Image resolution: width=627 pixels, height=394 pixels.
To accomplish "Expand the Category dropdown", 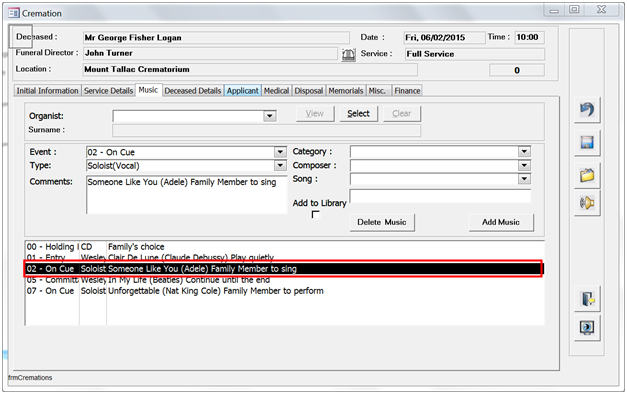I will tap(524, 152).
